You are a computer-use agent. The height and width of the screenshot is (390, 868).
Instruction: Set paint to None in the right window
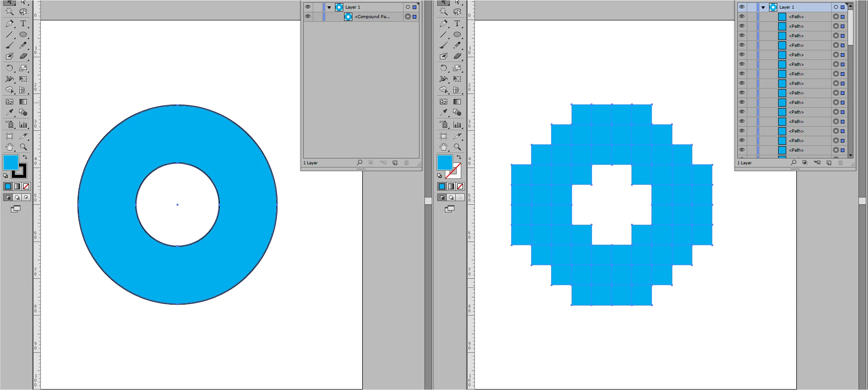point(460,186)
